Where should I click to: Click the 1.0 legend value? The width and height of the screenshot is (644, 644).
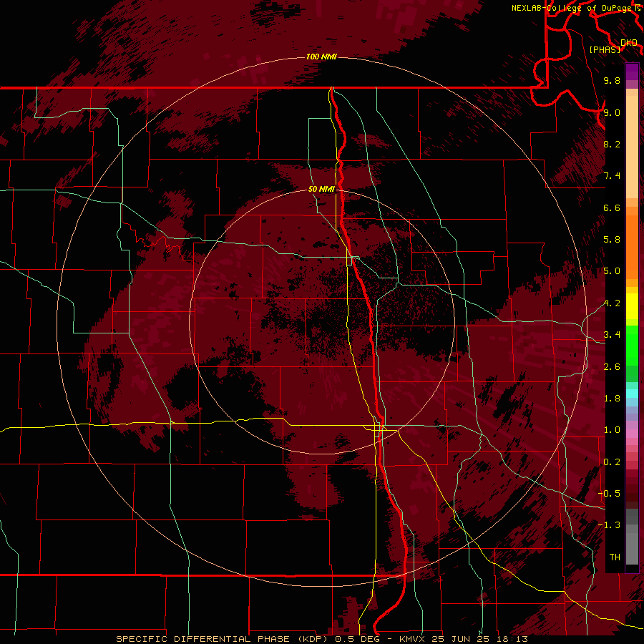612,430
